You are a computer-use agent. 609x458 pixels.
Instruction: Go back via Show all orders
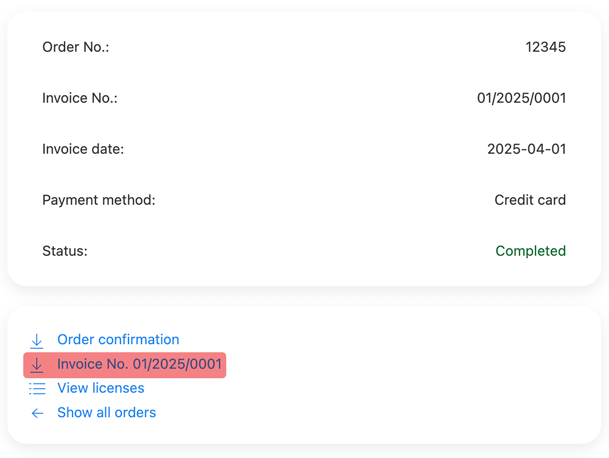[x=106, y=413]
